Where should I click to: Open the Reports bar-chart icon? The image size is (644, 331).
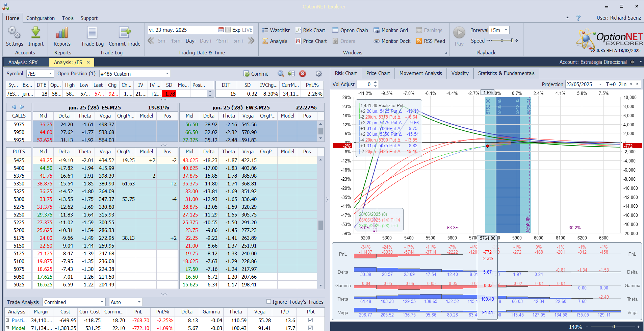click(62, 33)
